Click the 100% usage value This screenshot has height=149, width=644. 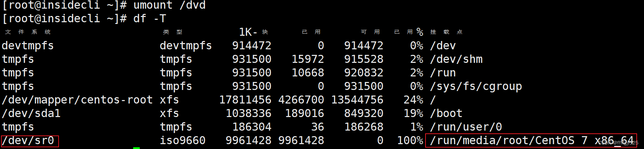[410, 140]
